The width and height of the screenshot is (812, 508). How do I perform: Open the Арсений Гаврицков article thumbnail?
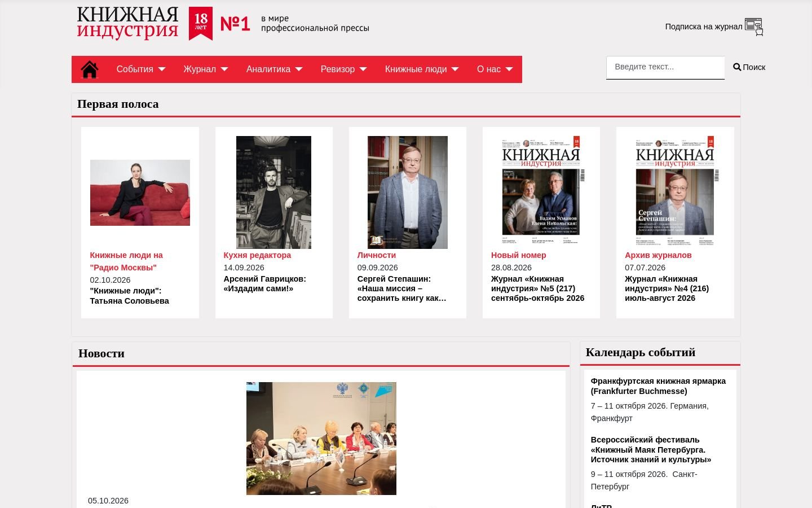coord(273,192)
